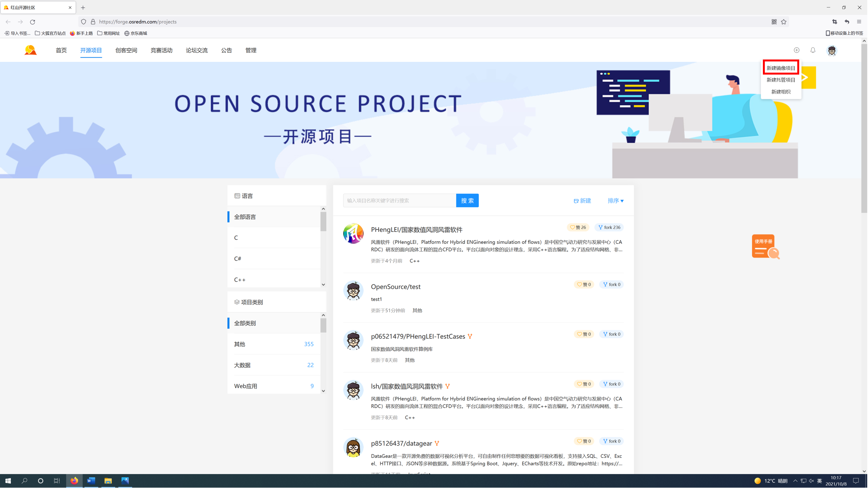The image size is (868, 488).
Task: Open the 竞赛活动 nav item
Action: click(x=162, y=51)
